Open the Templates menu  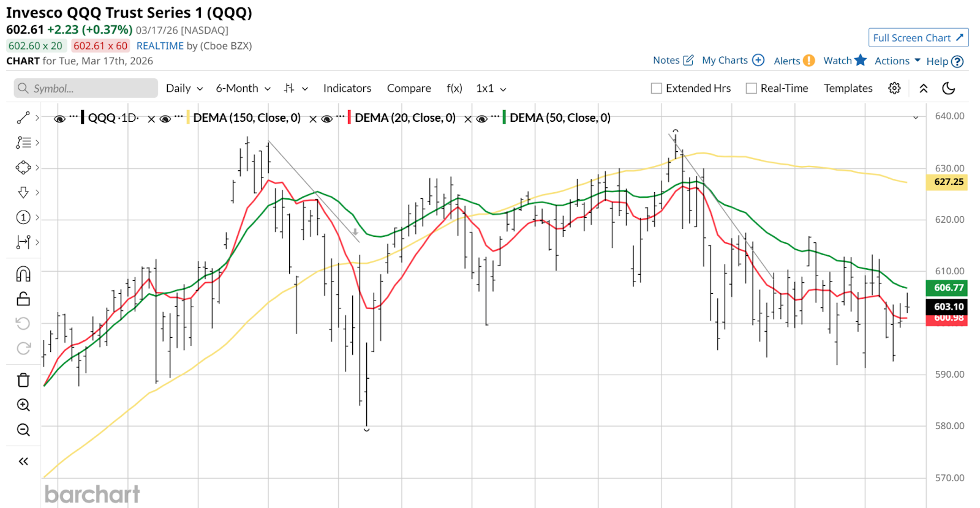848,88
